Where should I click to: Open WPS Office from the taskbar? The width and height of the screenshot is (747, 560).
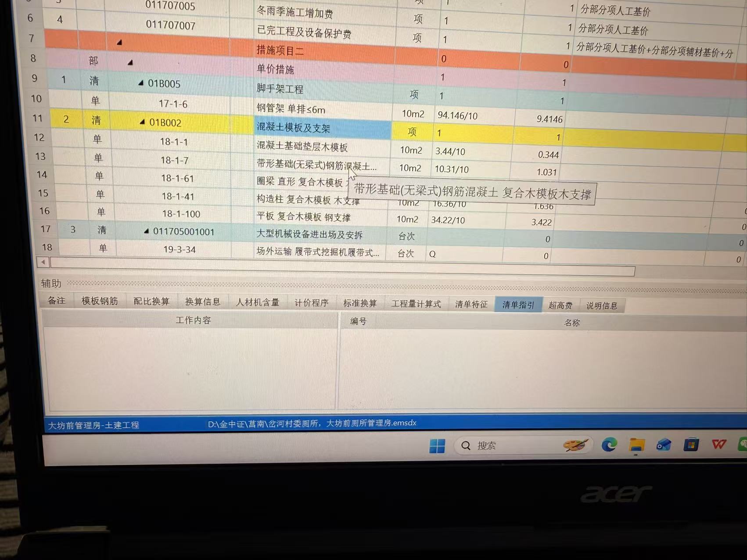[718, 445]
